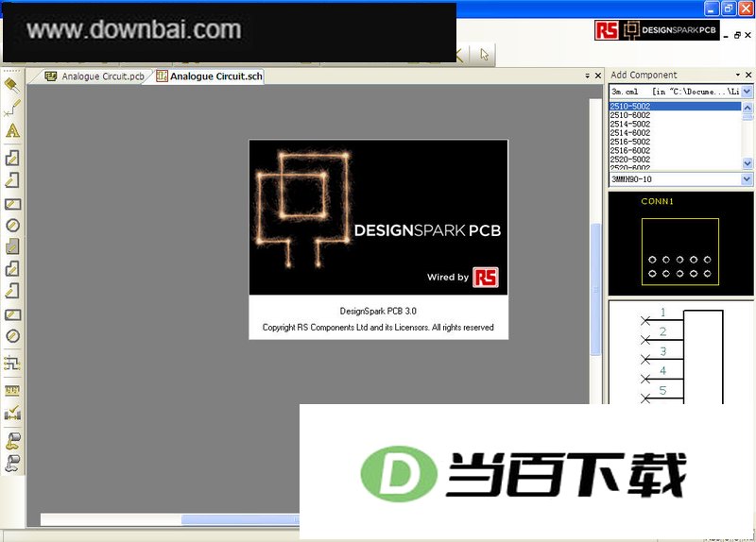Click the RS DesignSpark PCB logo

tap(657, 30)
